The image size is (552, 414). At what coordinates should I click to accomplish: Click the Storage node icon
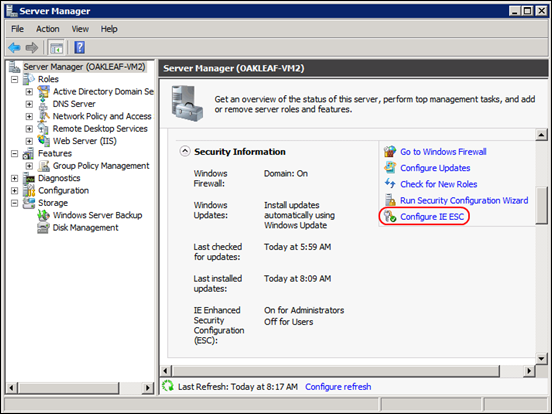(x=29, y=203)
